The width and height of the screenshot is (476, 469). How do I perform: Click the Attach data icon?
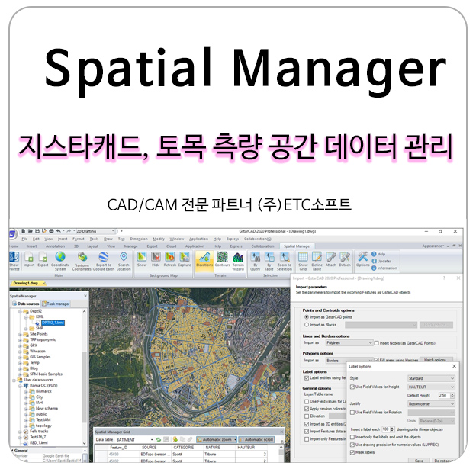(330, 259)
